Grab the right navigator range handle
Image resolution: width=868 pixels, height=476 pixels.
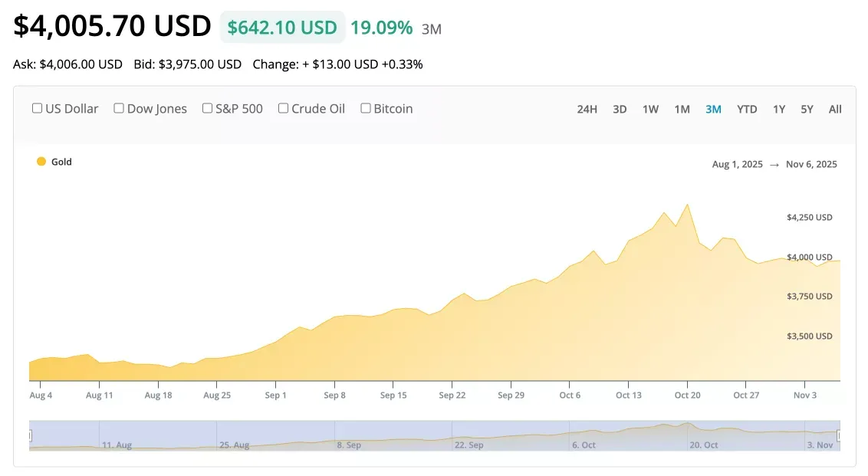click(x=839, y=435)
